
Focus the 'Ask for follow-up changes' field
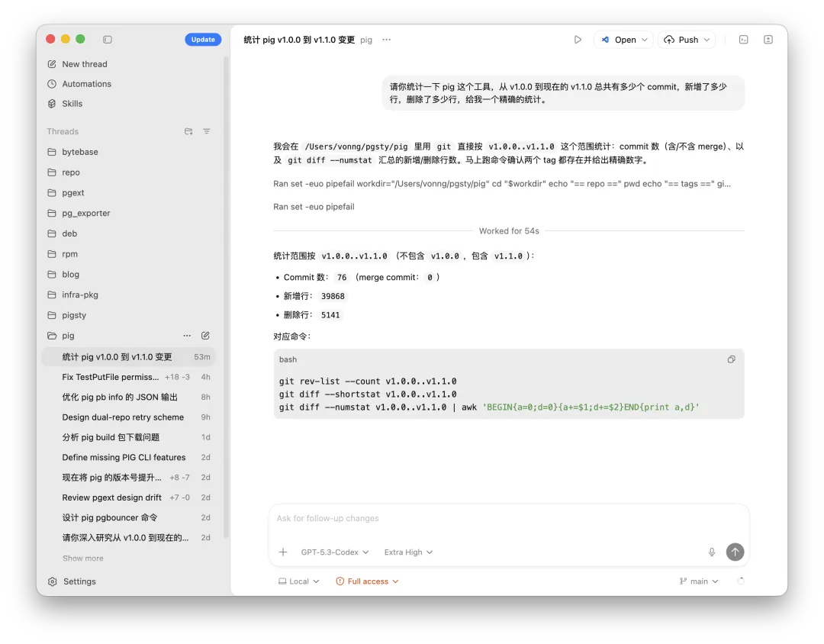(458, 518)
